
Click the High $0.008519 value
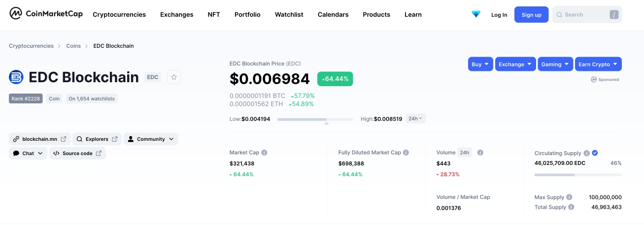(x=388, y=119)
